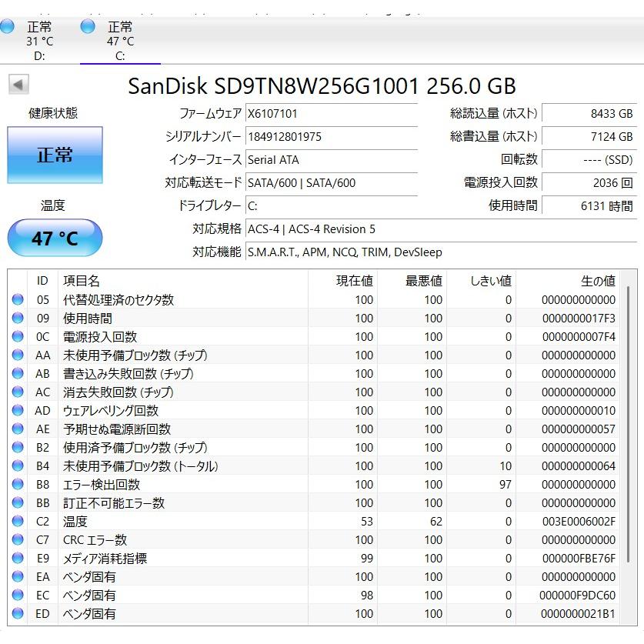644x644 pixels.
Task: Click status orb of attribute AA row
Action: (18, 355)
